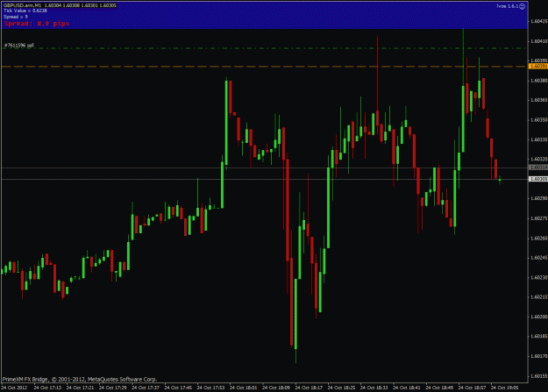Image resolution: width=548 pixels, height=392 pixels.
Task: Click the 1.60425 price axis label
Action: click(539, 21)
